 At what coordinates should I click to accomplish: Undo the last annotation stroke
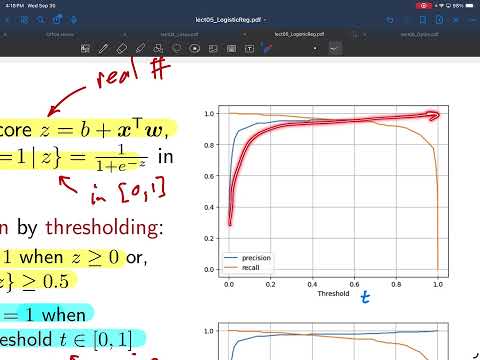point(389,20)
